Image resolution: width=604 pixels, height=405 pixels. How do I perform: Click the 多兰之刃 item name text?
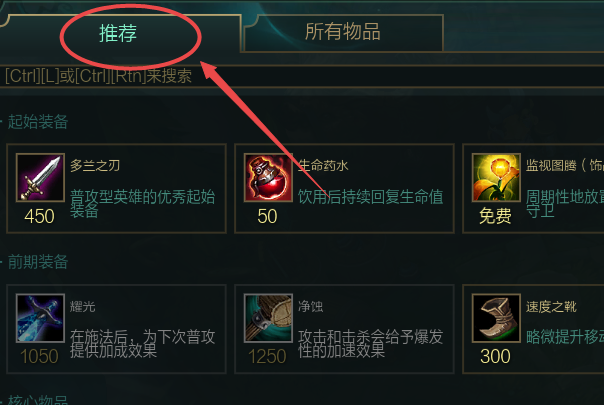95,166
